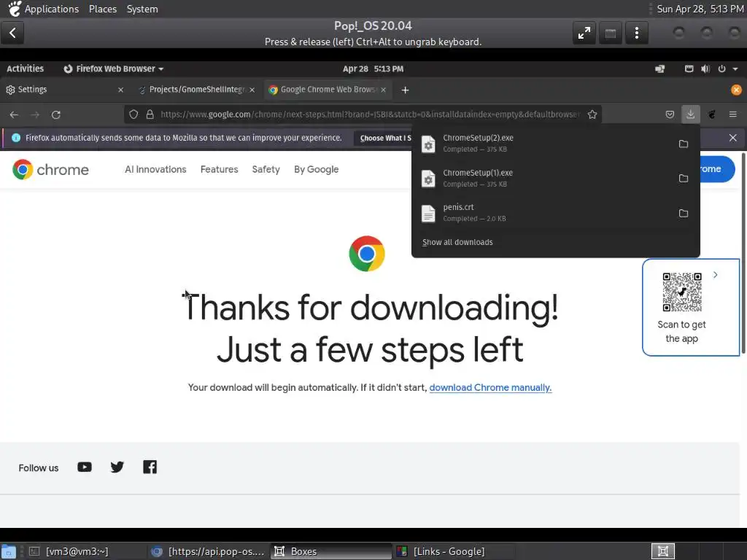Click the tracking protection shield icon
The height and width of the screenshot is (560, 747).
click(133, 114)
